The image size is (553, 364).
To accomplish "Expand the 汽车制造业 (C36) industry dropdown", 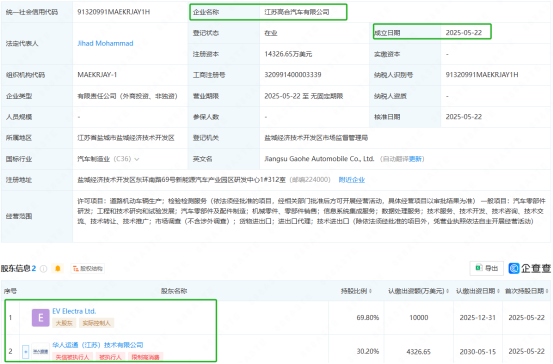I will (137, 159).
